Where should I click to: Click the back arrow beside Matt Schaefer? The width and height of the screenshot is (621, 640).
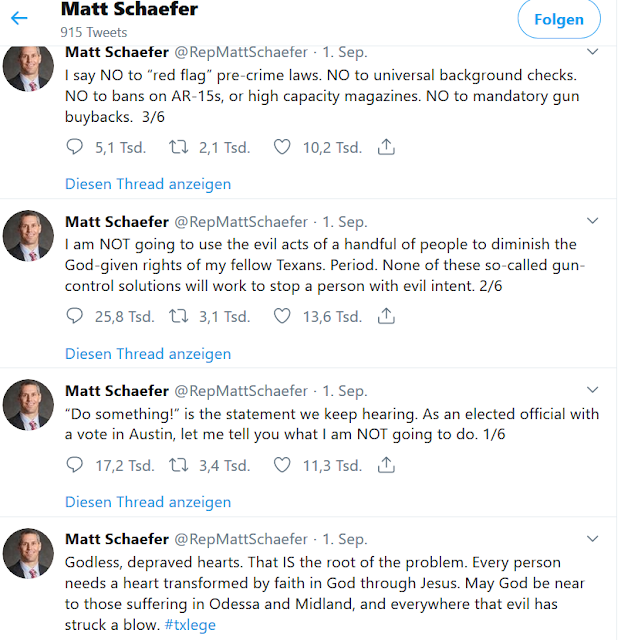[20, 18]
